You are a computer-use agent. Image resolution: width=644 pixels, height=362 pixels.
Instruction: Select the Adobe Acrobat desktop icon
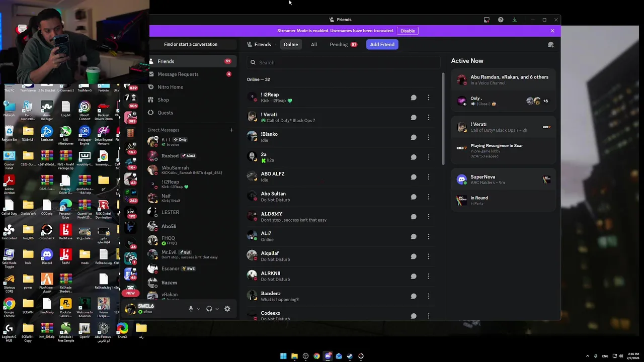9,184
